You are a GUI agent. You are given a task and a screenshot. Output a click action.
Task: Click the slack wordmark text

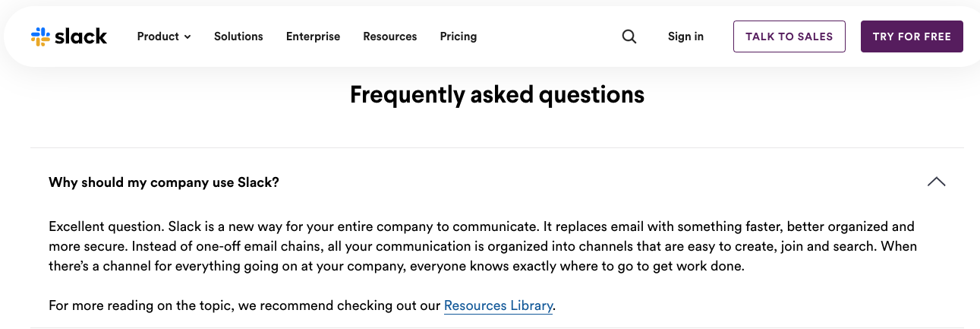(x=80, y=36)
